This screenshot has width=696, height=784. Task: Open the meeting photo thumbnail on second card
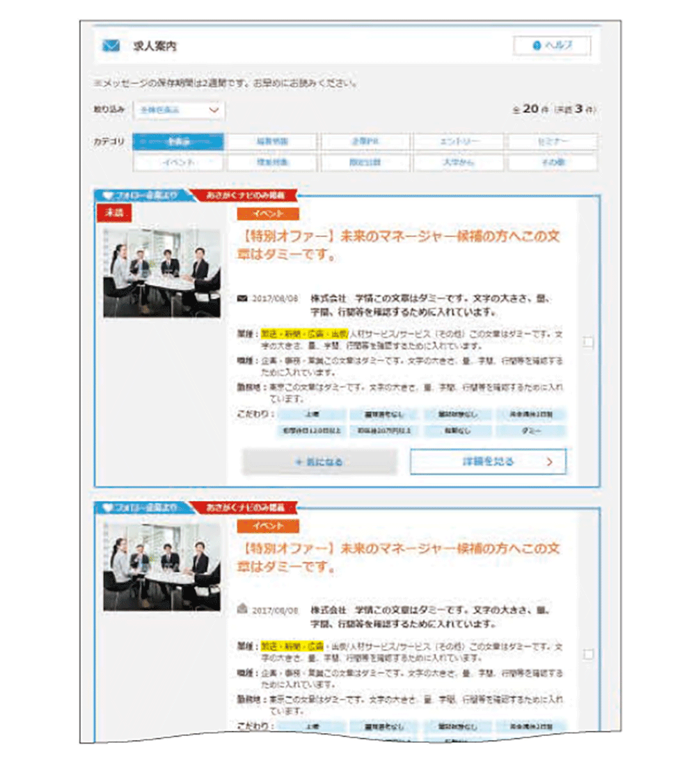pyautogui.click(x=161, y=566)
